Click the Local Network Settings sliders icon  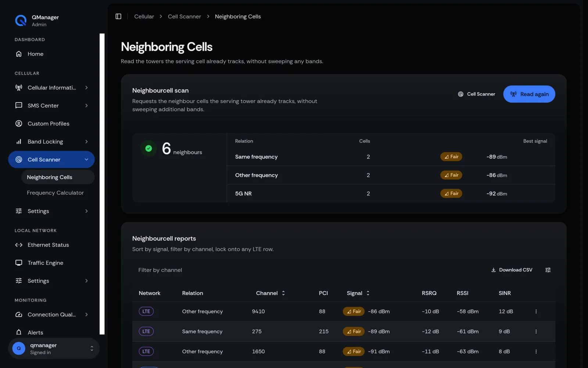(x=19, y=281)
